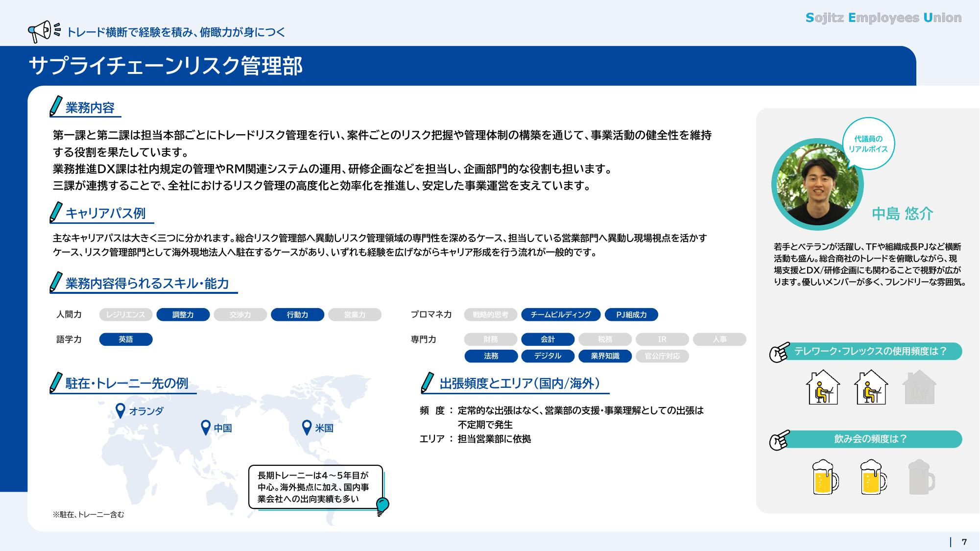
Task: Click the pencil icon beside 業務内容 heading
Action: click(x=56, y=106)
